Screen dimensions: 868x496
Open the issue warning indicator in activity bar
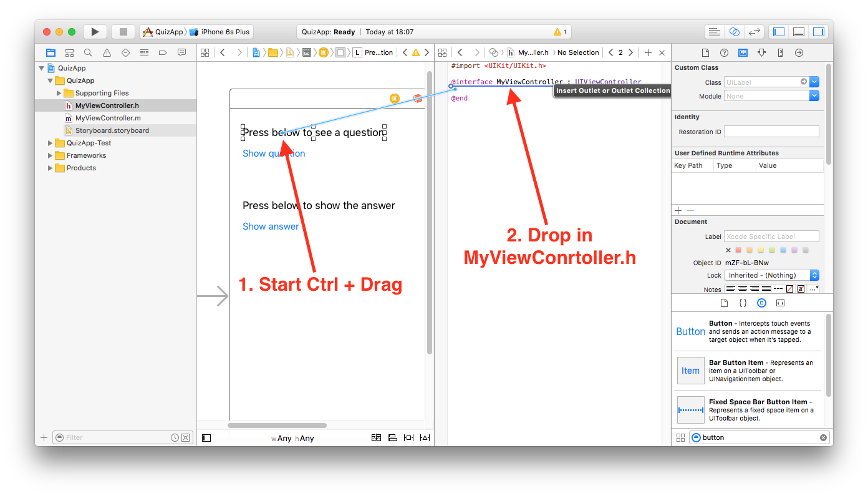tap(560, 32)
